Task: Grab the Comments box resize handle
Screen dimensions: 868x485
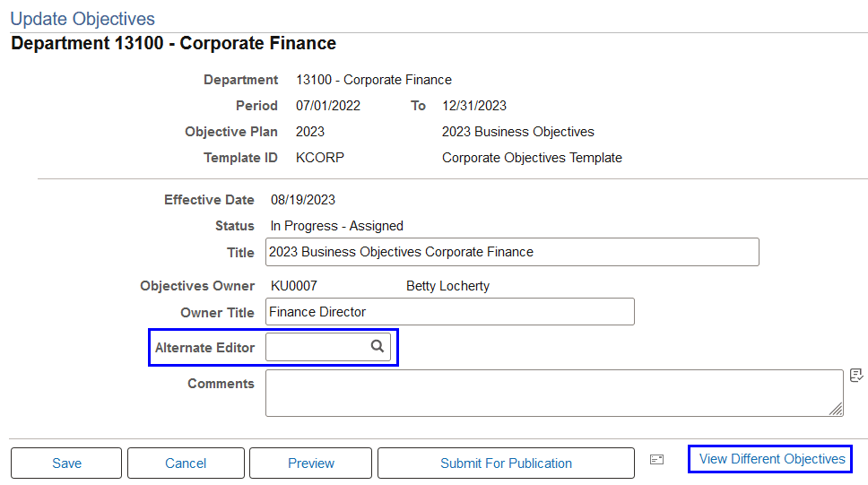Action: pos(836,409)
